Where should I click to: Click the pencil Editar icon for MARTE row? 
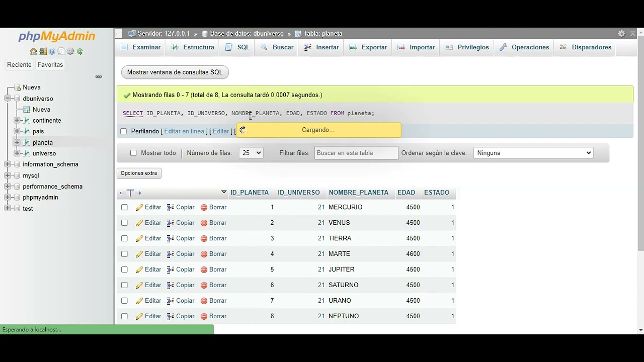click(x=139, y=254)
